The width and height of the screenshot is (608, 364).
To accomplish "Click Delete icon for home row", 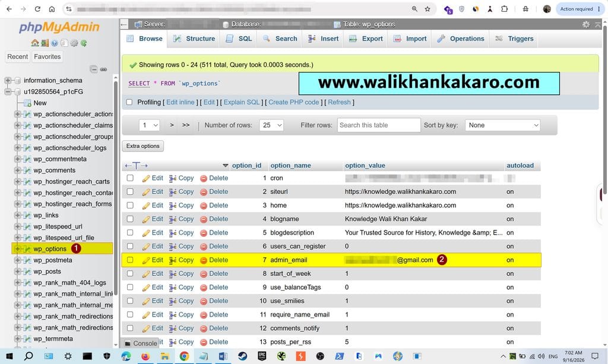I will (204, 206).
